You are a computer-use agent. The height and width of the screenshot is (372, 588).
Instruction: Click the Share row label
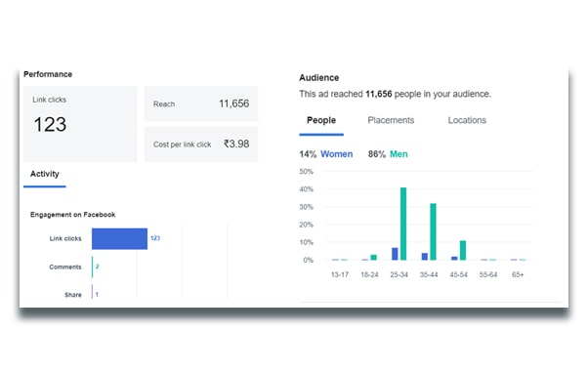72,295
